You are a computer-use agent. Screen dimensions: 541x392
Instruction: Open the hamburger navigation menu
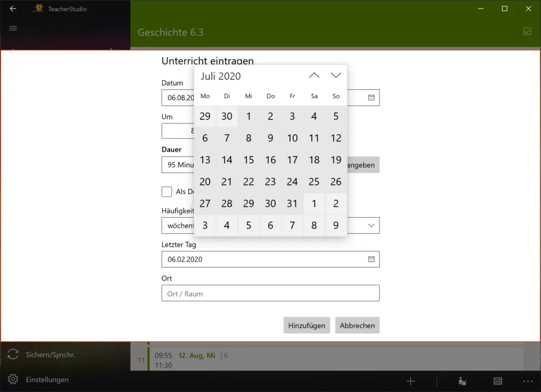(13, 29)
